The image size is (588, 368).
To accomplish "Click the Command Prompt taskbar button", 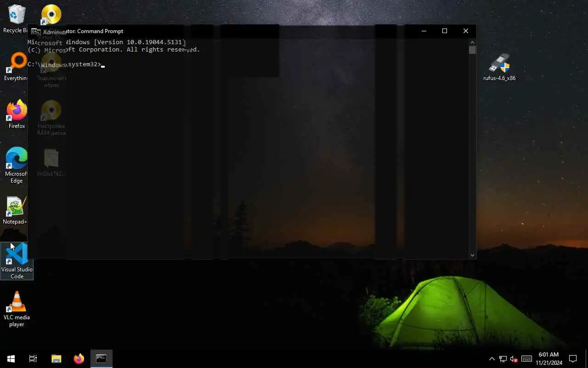I will [x=101, y=358].
